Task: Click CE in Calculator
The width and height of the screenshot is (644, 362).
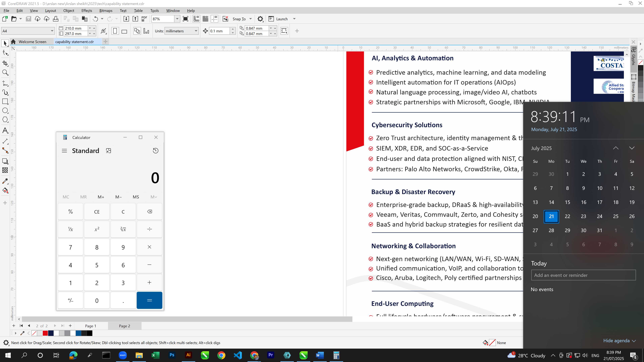Action: (x=97, y=212)
